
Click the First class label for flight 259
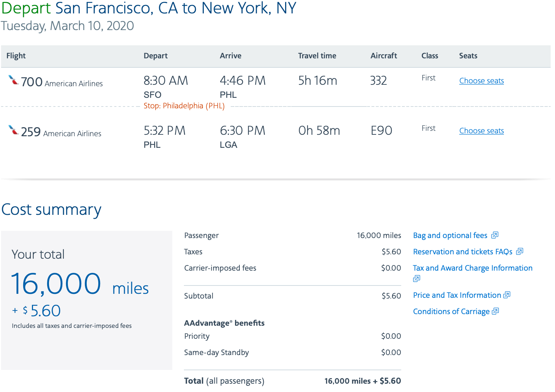coord(428,128)
